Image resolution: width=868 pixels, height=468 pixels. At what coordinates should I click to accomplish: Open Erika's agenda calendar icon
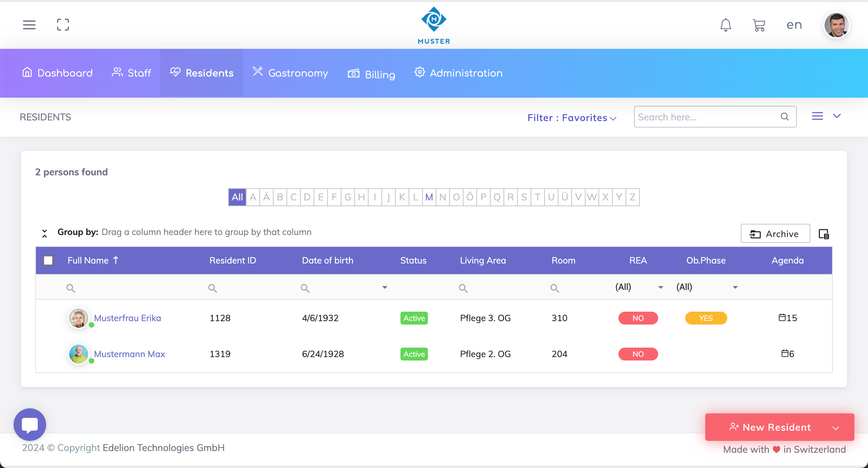[x=782, y=318]
